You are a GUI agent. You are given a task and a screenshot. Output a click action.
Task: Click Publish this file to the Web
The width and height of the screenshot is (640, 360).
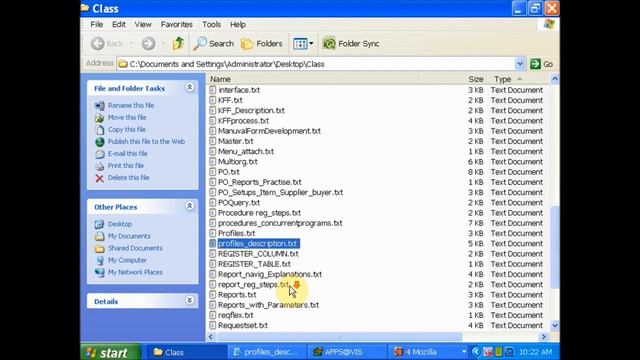[x=146, y=142]
